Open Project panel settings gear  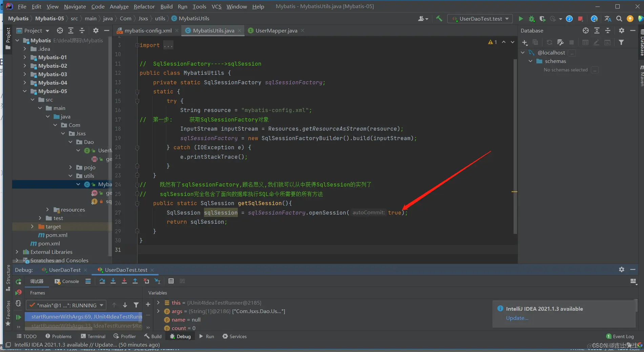pyautogui.click(x=96, y=30)
